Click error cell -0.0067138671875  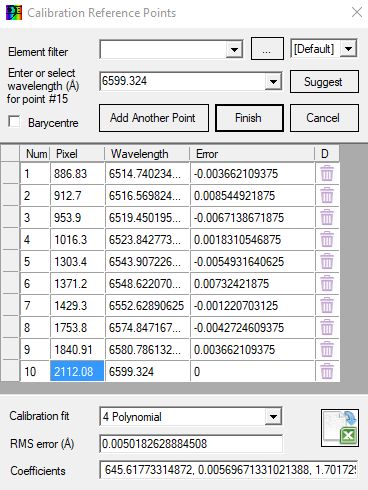(x=252, y=217)
